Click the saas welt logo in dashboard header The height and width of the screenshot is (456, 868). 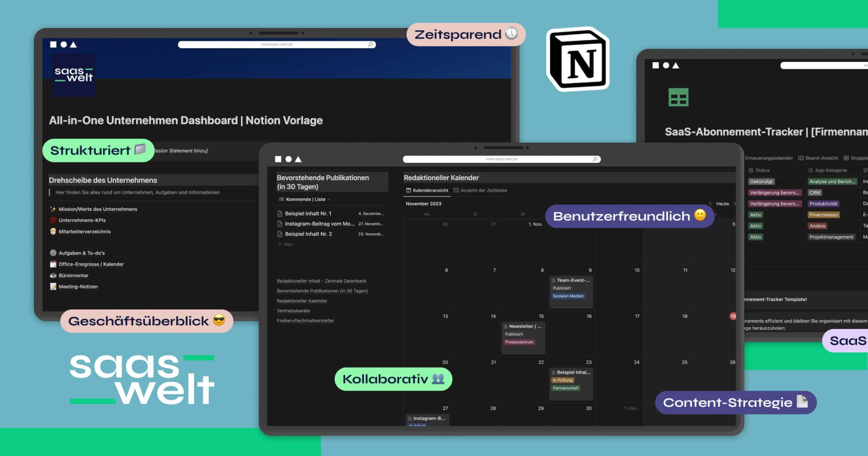(74, 75)
